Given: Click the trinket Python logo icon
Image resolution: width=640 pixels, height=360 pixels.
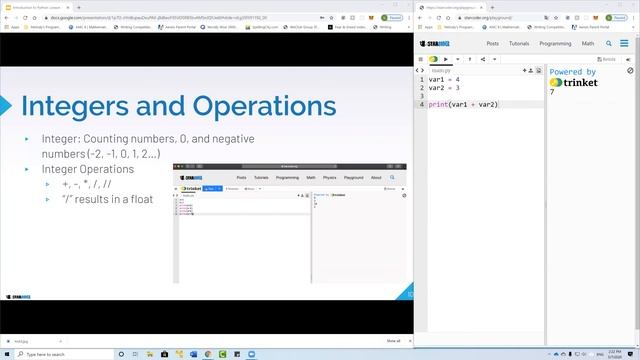Looking at the screenshot, I should coord(433,59).
